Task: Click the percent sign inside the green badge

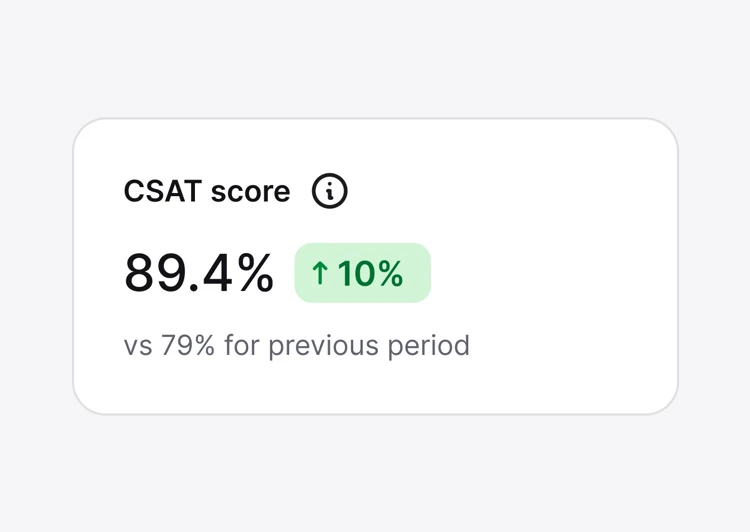Action: 392,274
